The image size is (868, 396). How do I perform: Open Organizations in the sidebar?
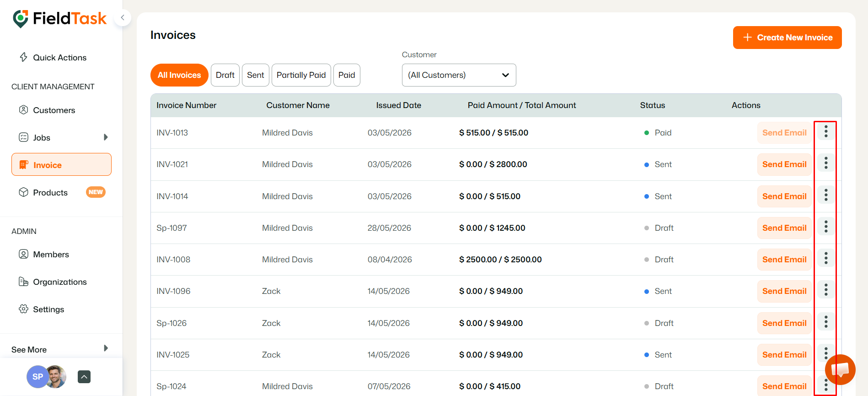click(60, 282)
